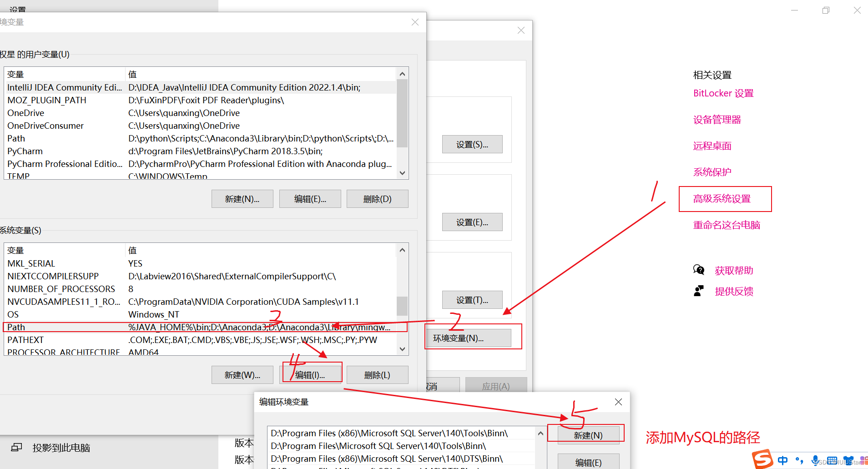Select NVCUDASAMPLES11_1_RO... system variable row

coord(200,302)
